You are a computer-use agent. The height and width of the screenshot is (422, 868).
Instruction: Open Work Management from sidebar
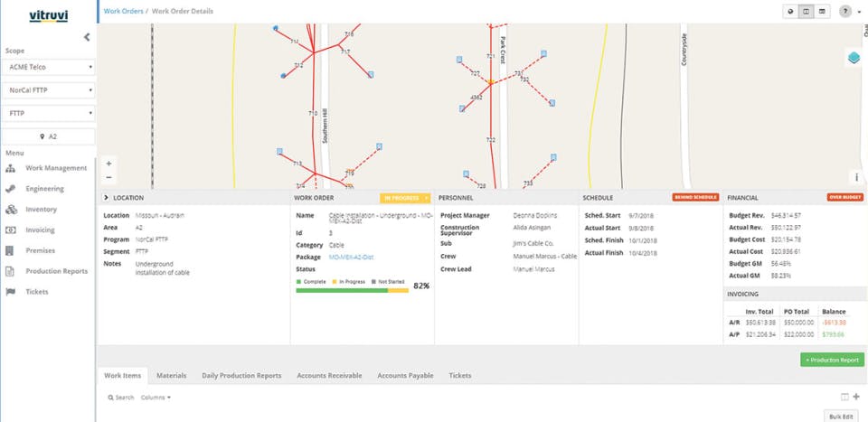coord(56,168)
